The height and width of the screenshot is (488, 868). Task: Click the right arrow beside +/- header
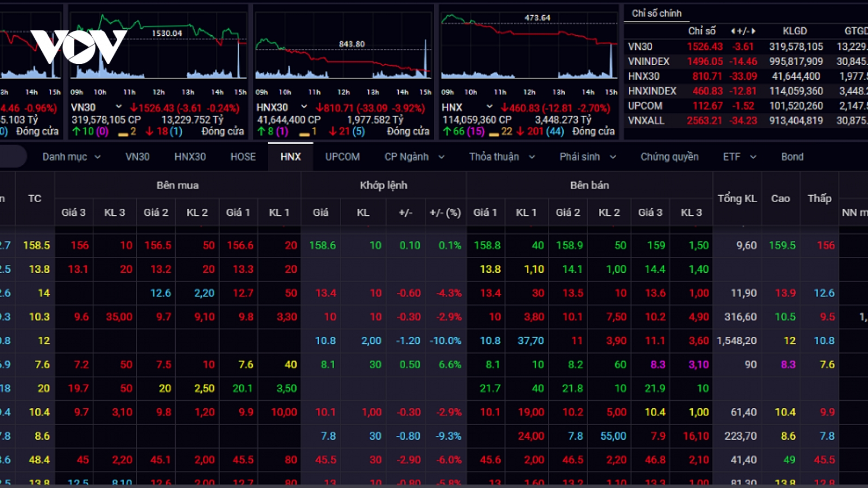pyautogui.click(x=754, y=31)
